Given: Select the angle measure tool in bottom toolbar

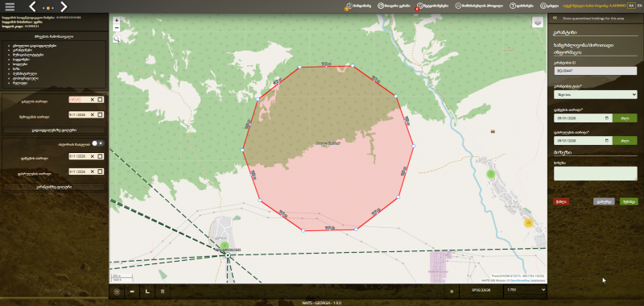Looking at the screenshot, I should tap(147, 292).
